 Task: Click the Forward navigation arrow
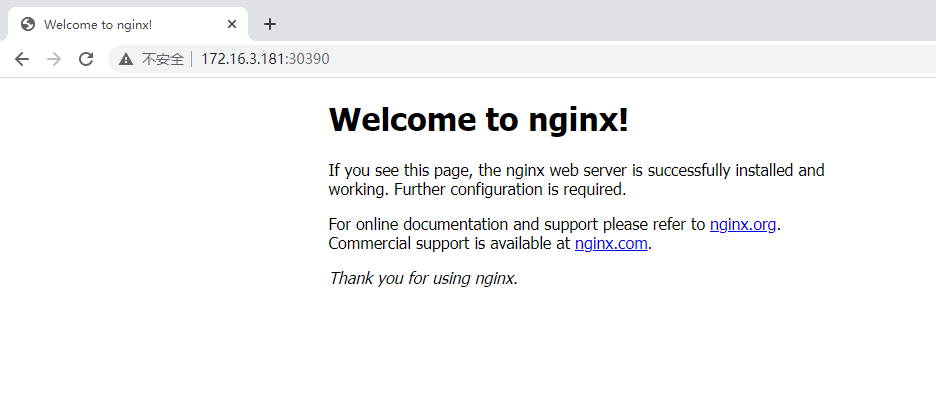point(54,59)
